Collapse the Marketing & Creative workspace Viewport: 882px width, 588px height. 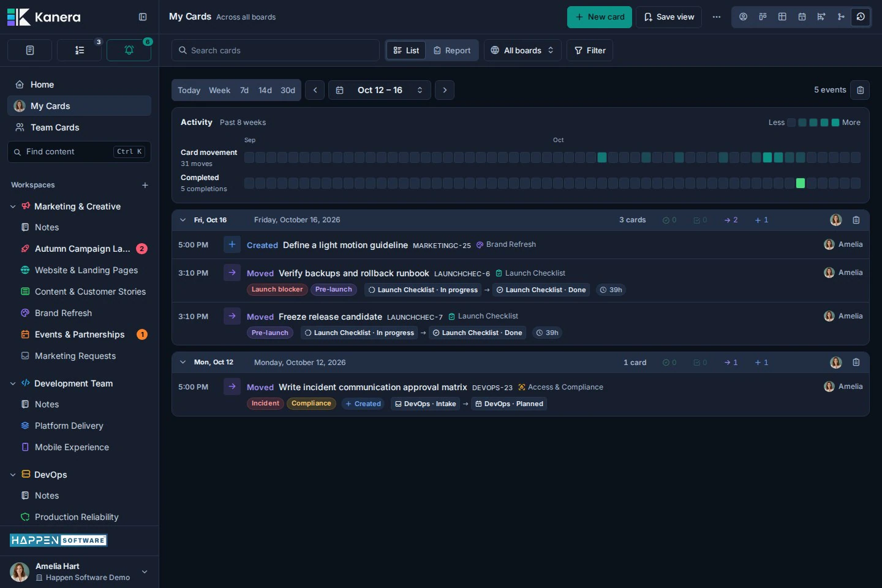[x=13, y=206]
